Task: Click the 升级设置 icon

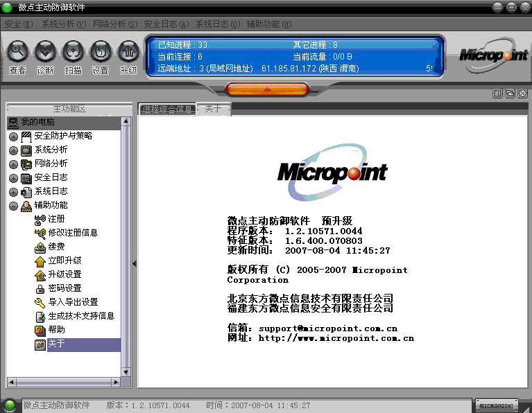Action: 40,275
